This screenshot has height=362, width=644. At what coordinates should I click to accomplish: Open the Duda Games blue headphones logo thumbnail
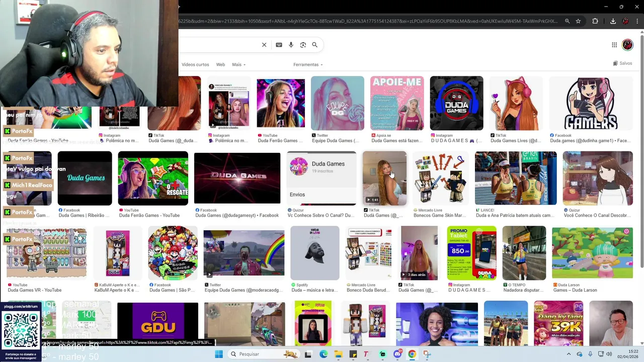(456, 103)
